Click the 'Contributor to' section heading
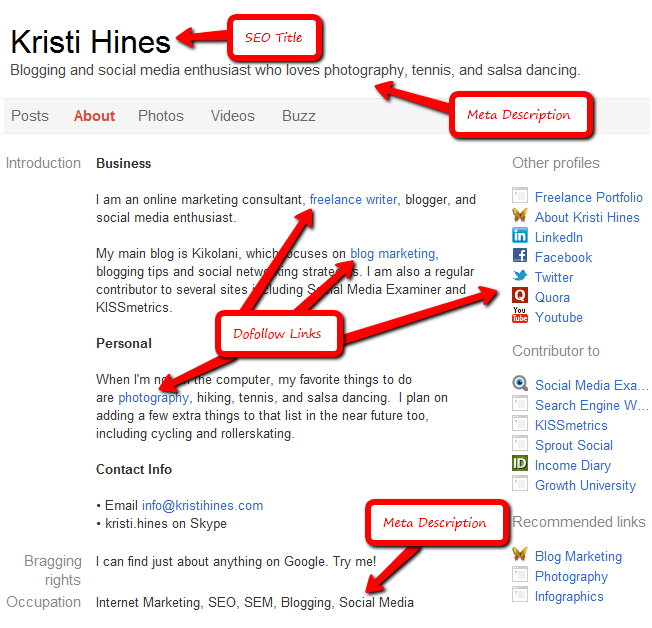Viewport: 652px width, 628px height. [x=556, y=351]
